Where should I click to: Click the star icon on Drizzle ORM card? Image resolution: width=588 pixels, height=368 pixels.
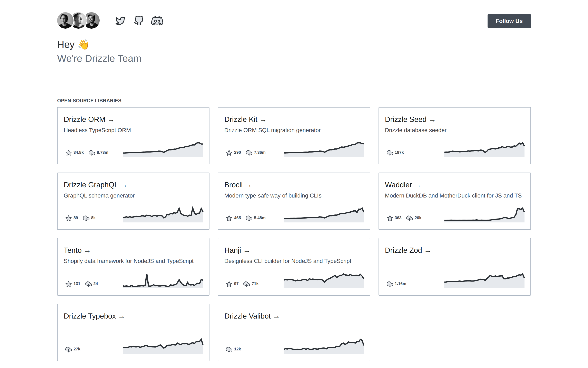[x=69, y=153]
